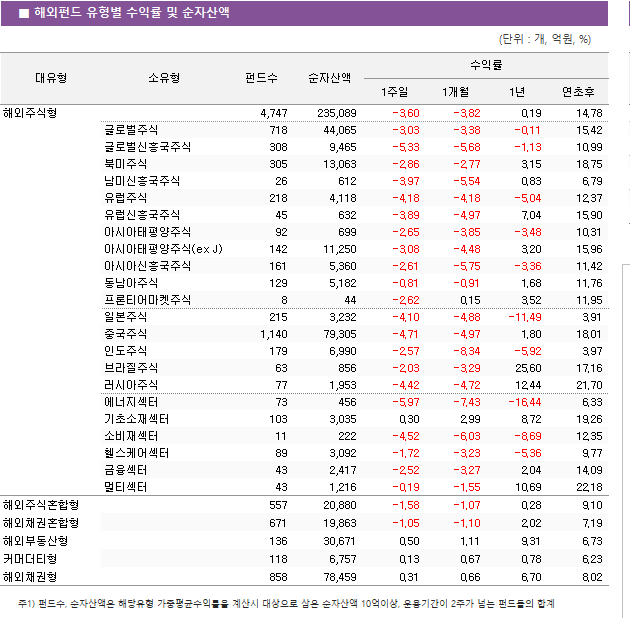The image size is (631, 619).
Task: Click the 소유형 column header
Action: [164, 78]
